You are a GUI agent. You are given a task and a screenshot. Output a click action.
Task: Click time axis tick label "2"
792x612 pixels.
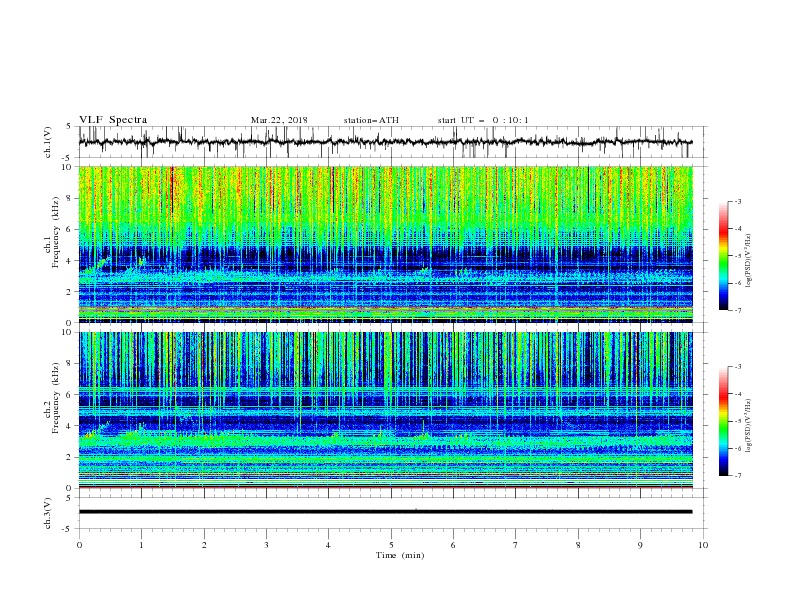pyautogui.click(x=204, y=545)
